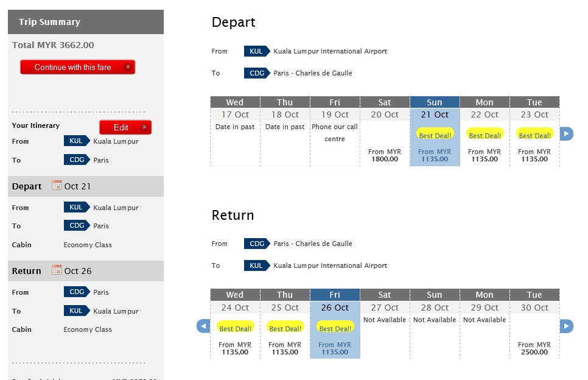Choose Mon 22 Oct departure Best Deal
The height and width of the screenshot is (380, 588).
coord(485,135)
